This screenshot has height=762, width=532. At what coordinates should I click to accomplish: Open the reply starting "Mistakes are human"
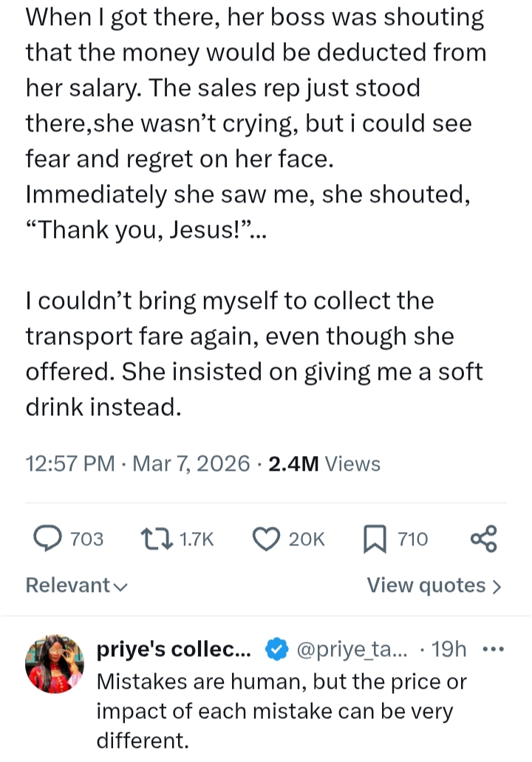coord(282,711)
